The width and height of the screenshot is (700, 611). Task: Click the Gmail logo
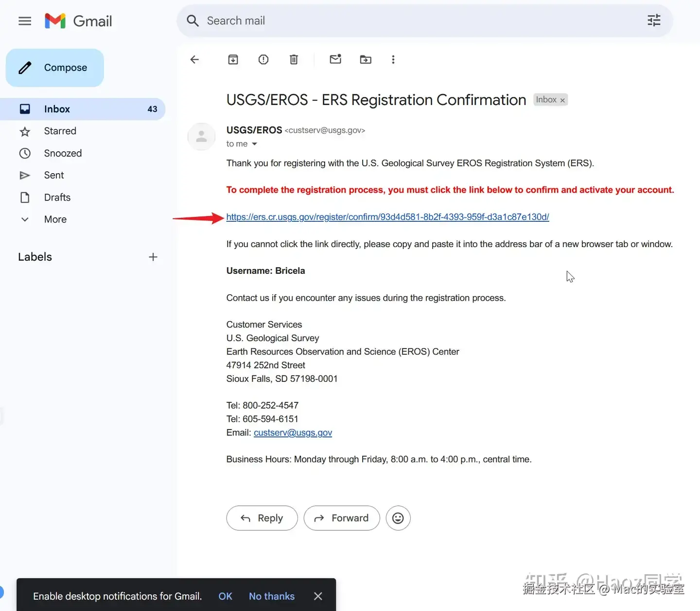[78, 21]
